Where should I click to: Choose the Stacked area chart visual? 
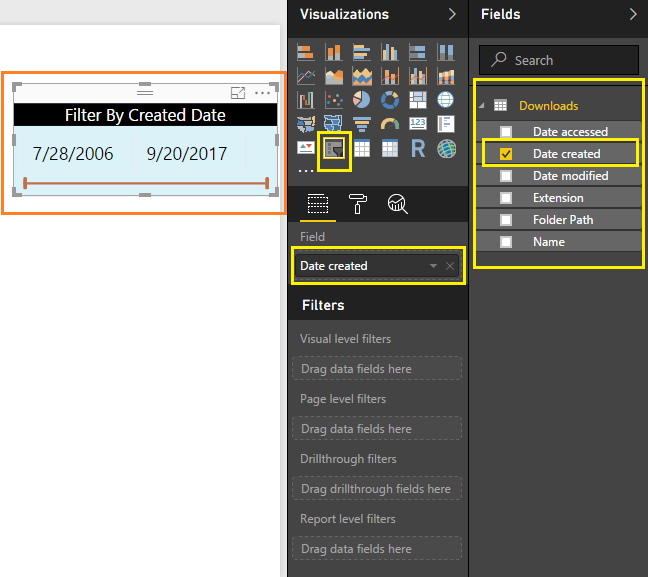362,76
